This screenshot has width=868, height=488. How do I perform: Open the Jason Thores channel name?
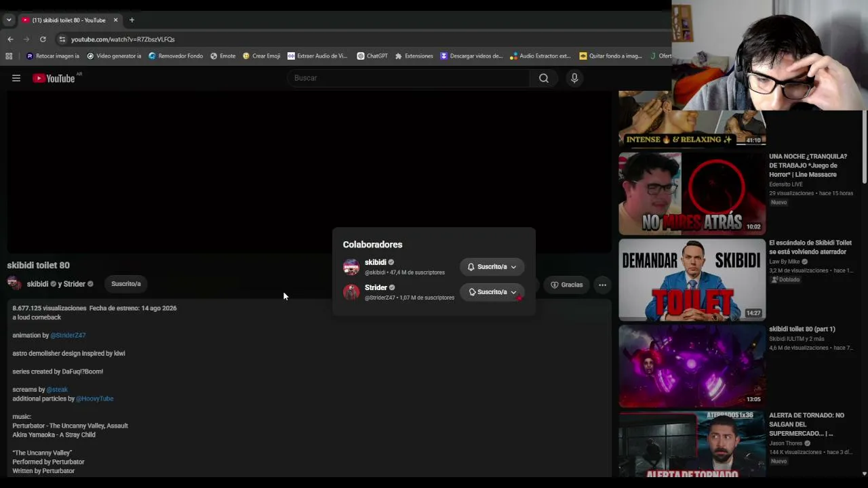pyautogui.click(x=786, y=443)
